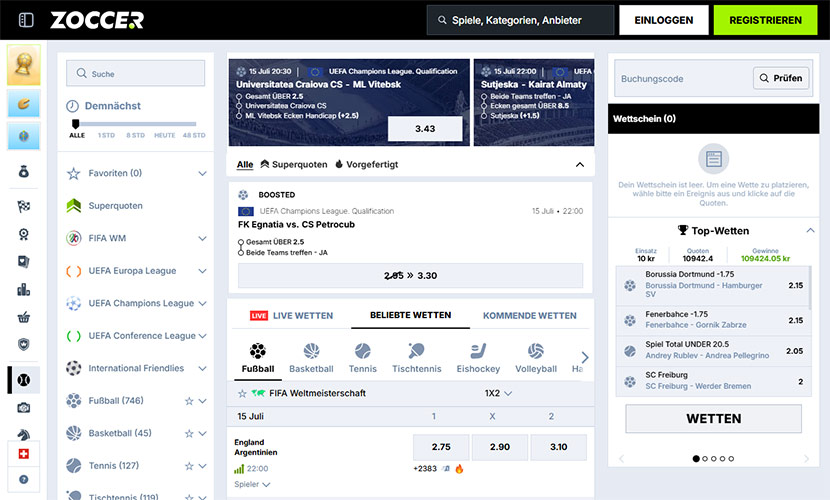Place bets with the WETTEN button

click(714, 419)
